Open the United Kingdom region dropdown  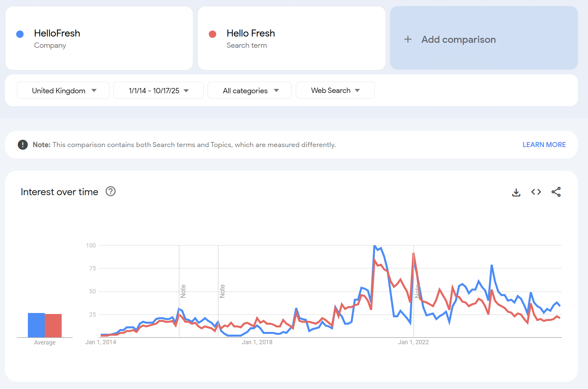point(63,91)
